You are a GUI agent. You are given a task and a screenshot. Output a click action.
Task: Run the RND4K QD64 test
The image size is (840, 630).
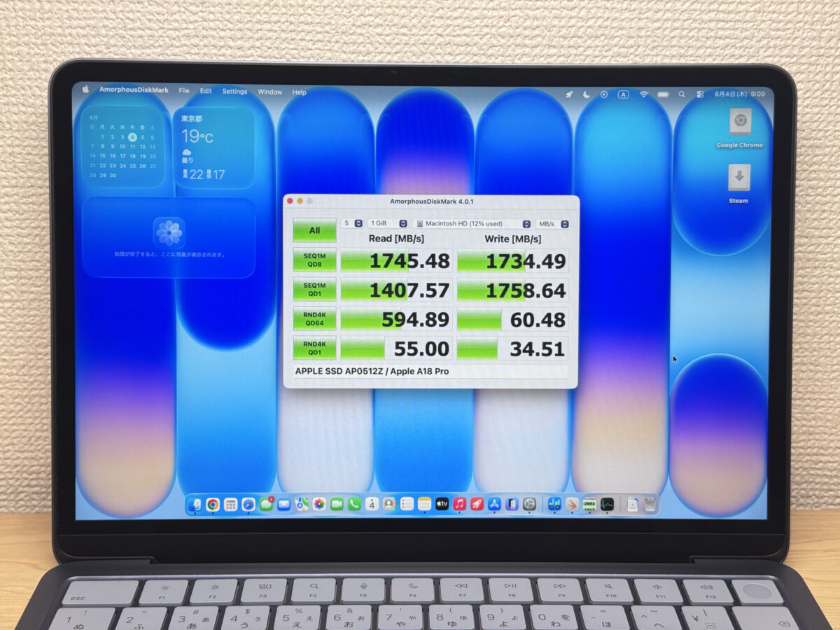[x=314, y=319]
